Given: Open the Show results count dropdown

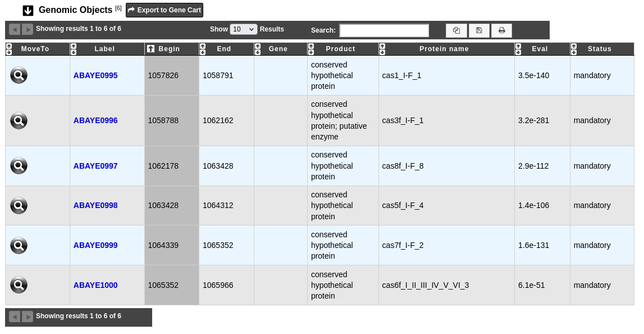Looking at the screenshot, I should [244, 29].
